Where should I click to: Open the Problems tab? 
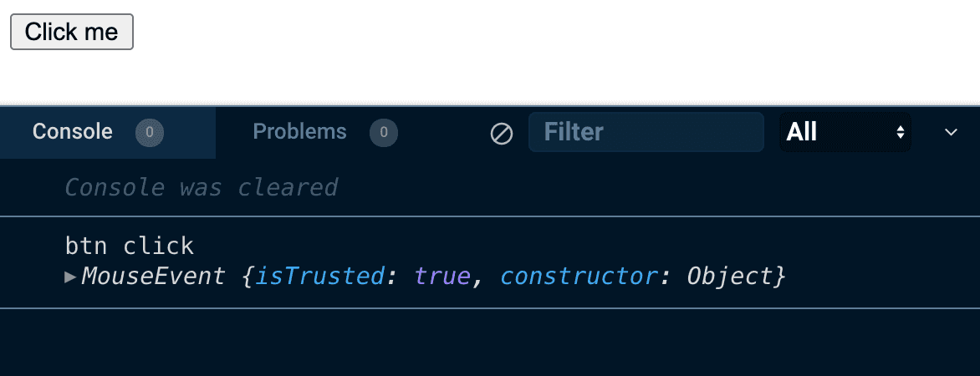click(x=299, y=132)
